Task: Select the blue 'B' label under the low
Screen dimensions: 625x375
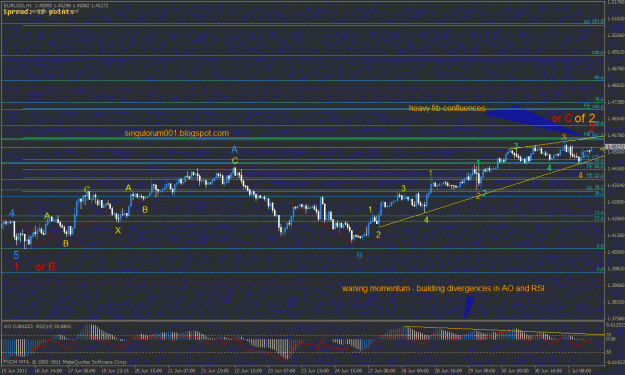Action: (x=359, y=255)
